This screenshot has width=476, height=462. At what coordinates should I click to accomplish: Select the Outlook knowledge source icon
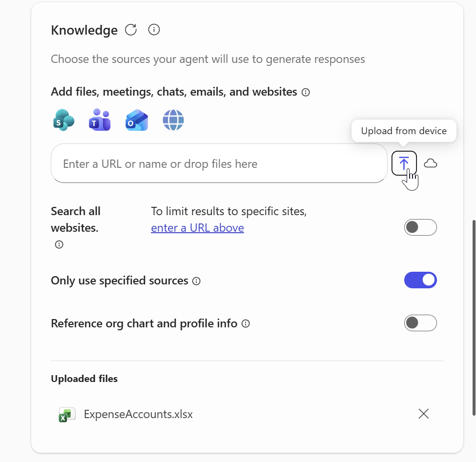coord(136,120)
